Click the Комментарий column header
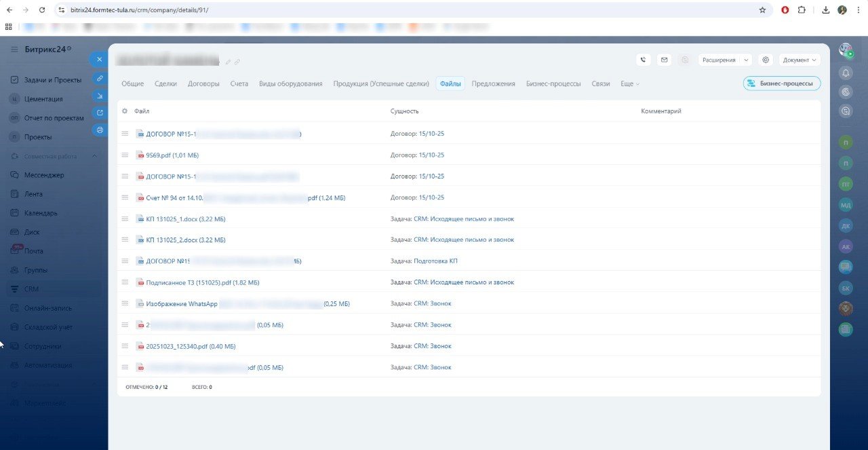The image size is (868, 450). 661,111
